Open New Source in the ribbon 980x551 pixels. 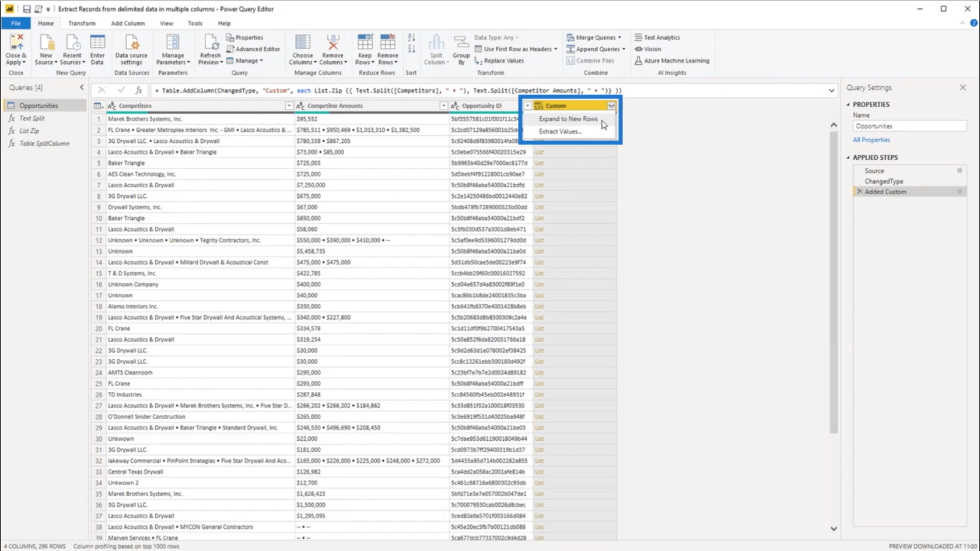(45, 50)
